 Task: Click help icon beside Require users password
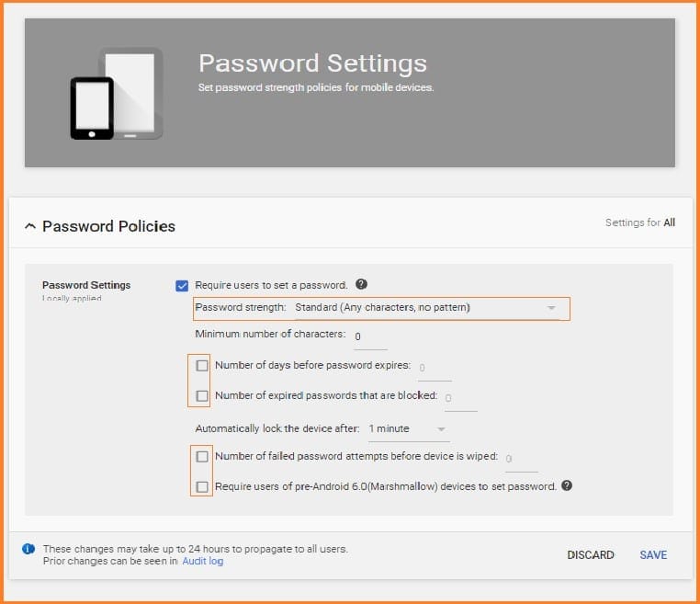click(x=362, y=285)
